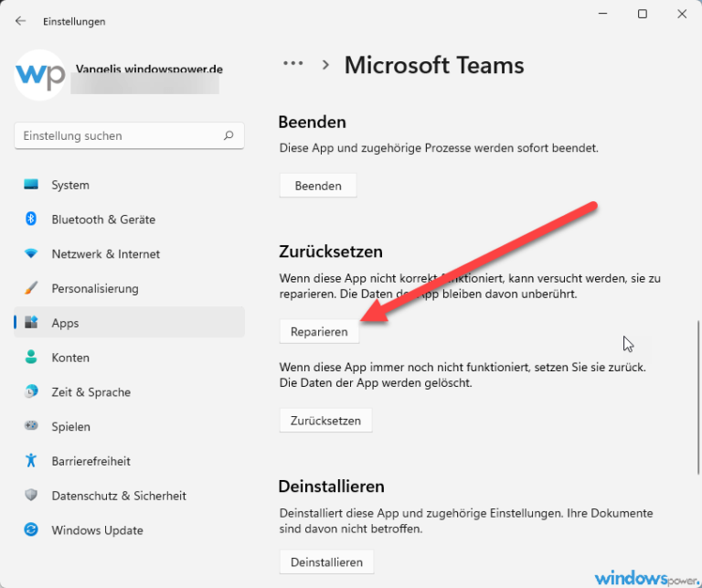Click the Zurücksetzen button
Image resolution: width=702 pixels, height=588 pixels.
tap(325, 421)
